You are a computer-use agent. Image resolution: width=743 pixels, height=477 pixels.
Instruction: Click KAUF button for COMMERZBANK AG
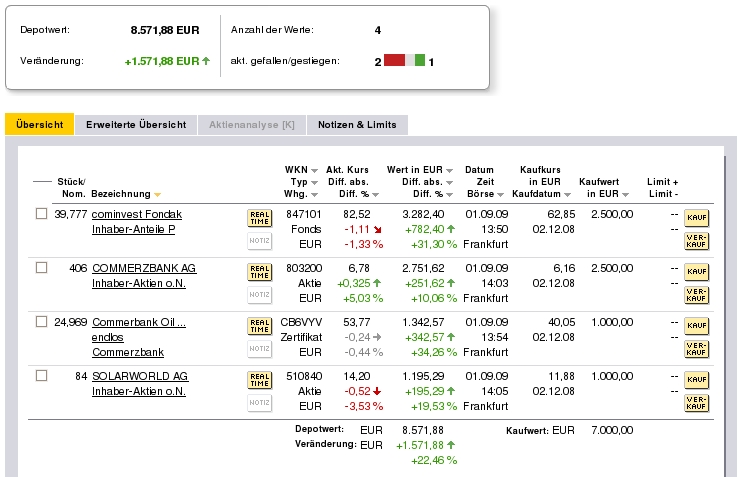pyautogui.click(x=697, y=272)
